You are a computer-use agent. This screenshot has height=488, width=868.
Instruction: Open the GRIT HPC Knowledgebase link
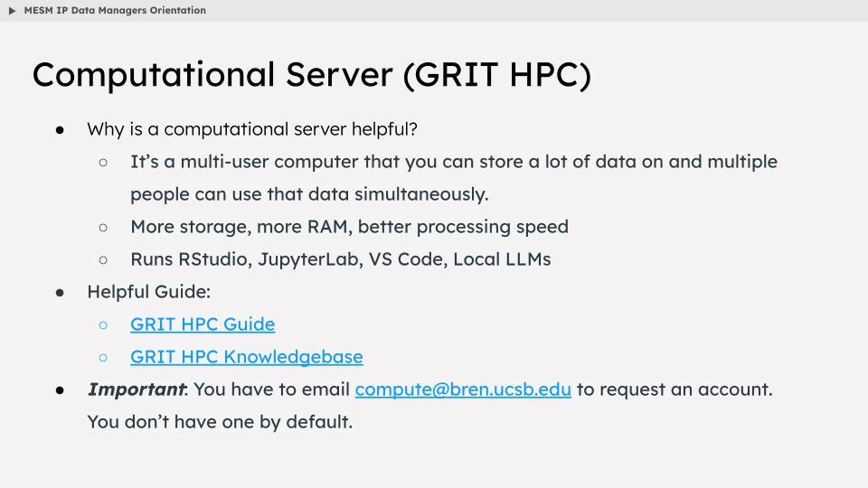pyautogui.click(x=247, y=357)
